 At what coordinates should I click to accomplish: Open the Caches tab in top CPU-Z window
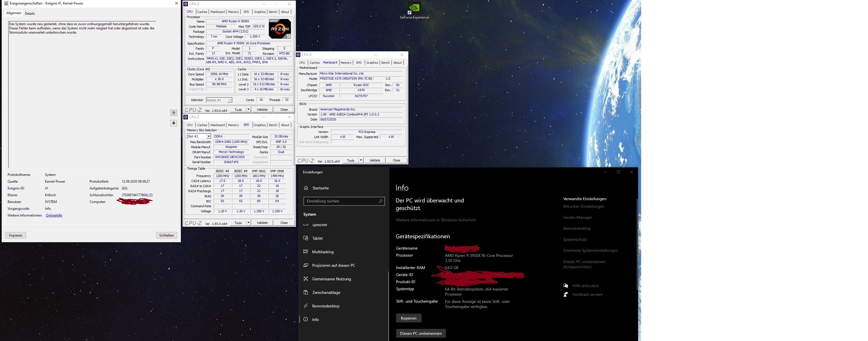coord(202,12)
